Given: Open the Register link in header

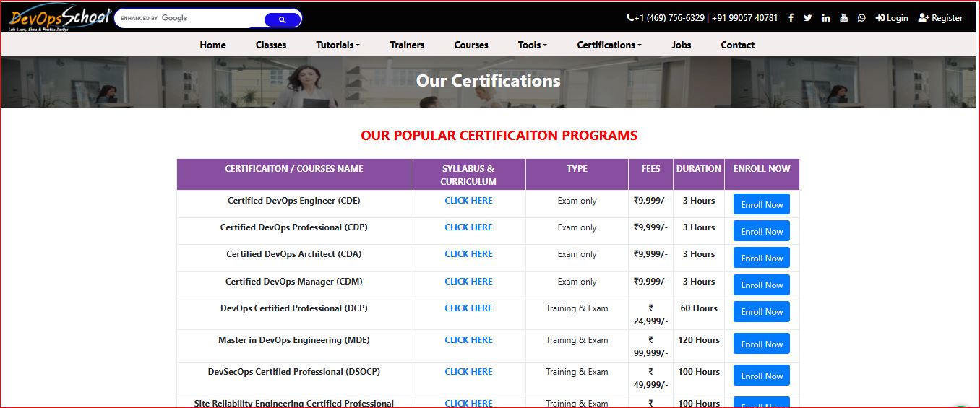Looking at the screenshot, I should tap(940, 18).
